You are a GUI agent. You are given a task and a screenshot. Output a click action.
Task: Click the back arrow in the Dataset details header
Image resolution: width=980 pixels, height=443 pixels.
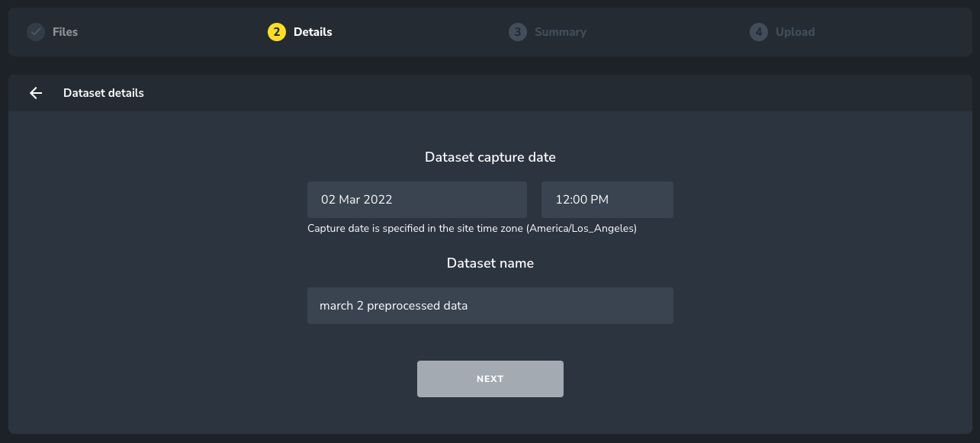36,93
